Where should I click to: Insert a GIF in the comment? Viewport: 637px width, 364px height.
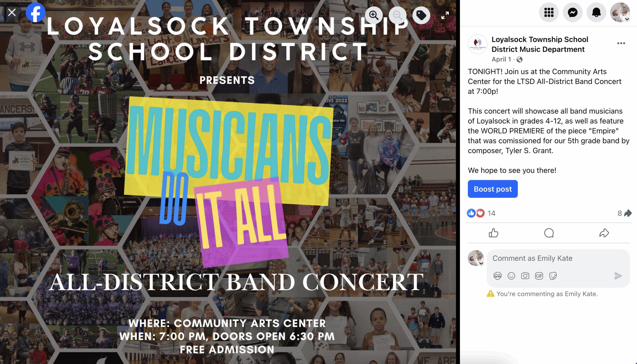[539, 276]
